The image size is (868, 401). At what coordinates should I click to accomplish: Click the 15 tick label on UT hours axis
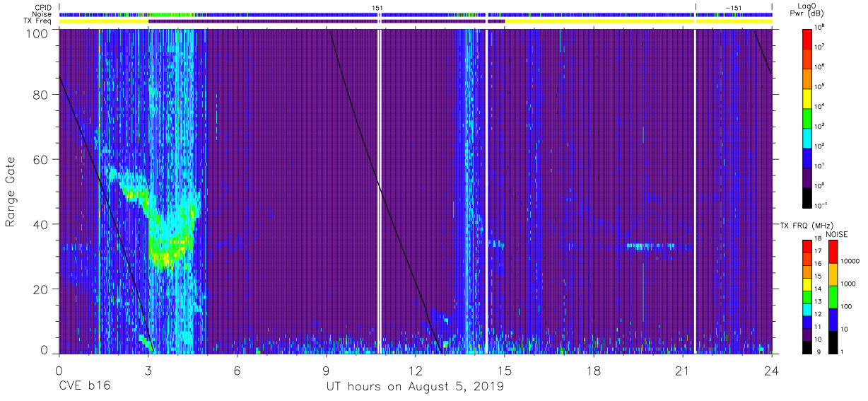pyautogui.click(x=505, y=371)
